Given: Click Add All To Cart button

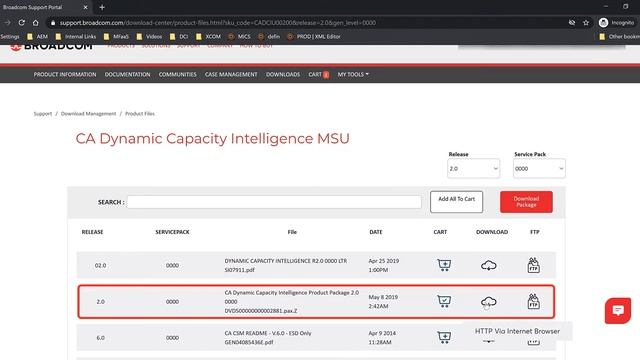Looking at the screenshot, I should [456, 202].
